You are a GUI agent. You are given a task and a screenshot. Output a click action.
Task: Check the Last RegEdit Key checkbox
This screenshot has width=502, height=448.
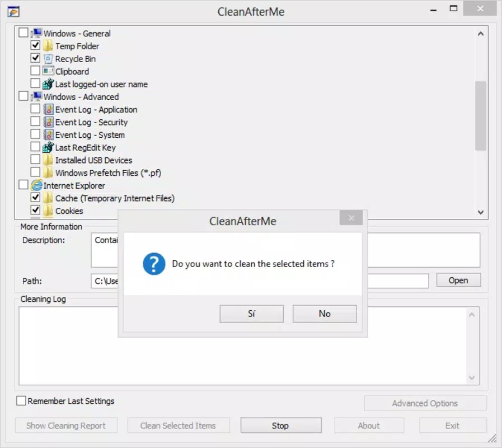click(35, 147)
